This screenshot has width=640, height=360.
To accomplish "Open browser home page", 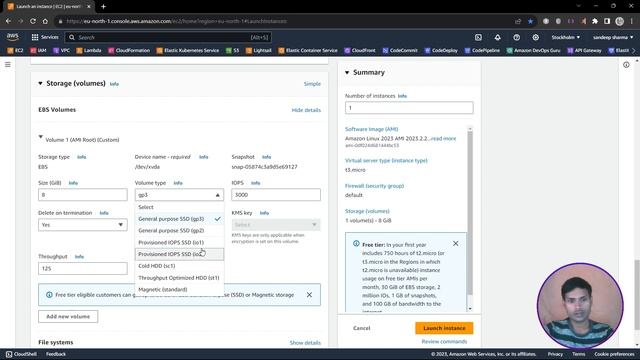I will (45, 21).
